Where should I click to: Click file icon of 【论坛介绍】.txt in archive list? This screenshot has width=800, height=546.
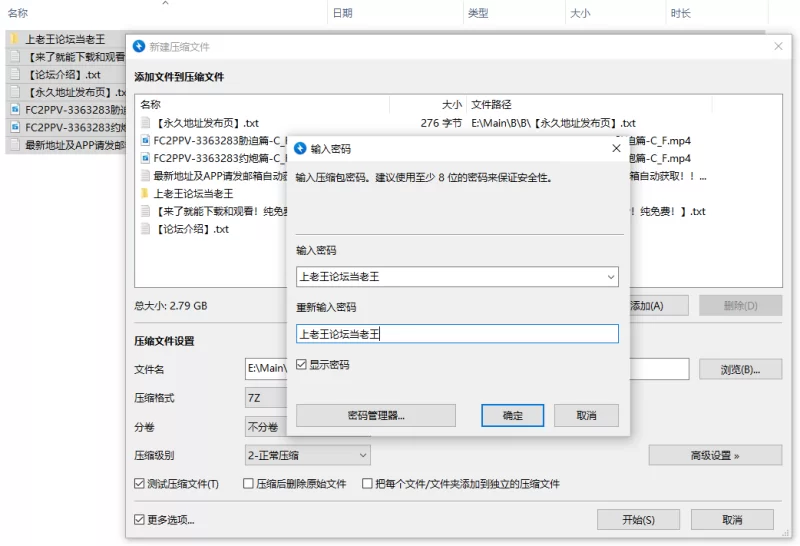click(146, 229)
